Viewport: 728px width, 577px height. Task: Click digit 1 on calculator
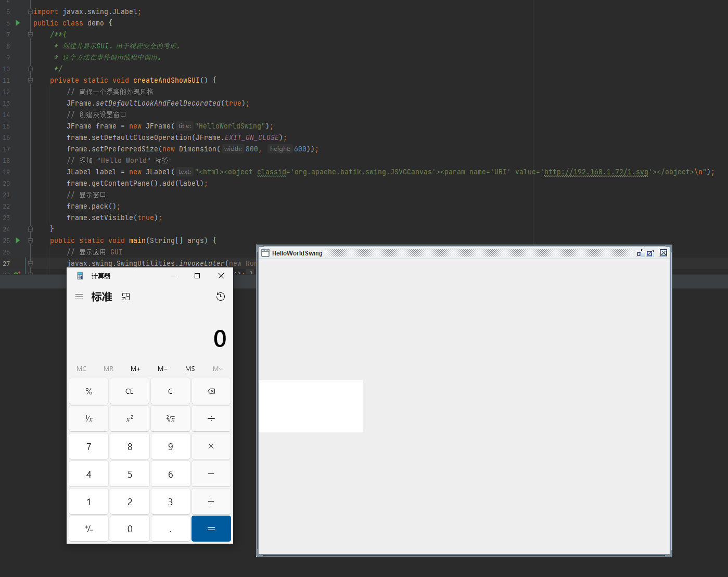click(x=89, y=502)
